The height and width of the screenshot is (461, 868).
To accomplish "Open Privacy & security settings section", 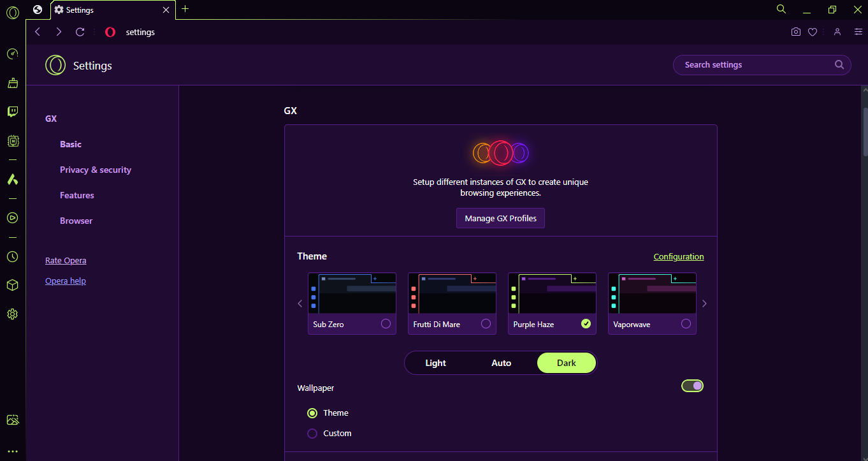I will 96,170.
